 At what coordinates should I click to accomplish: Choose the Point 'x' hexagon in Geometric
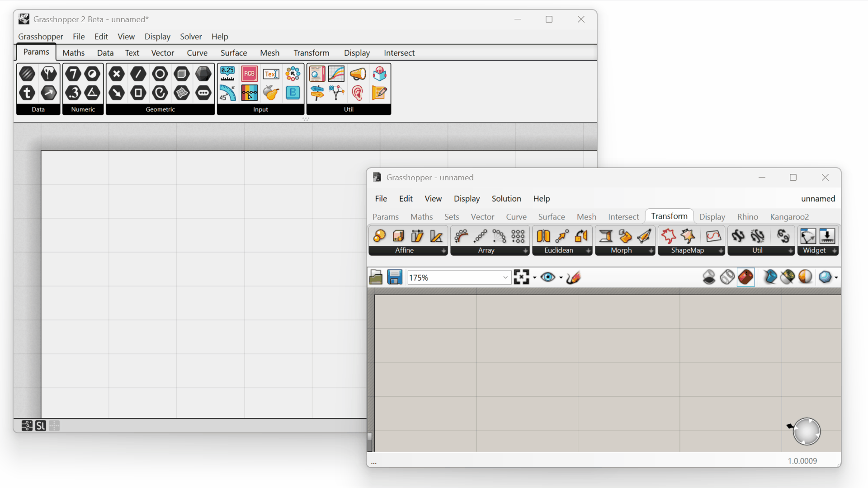[117, 74]
